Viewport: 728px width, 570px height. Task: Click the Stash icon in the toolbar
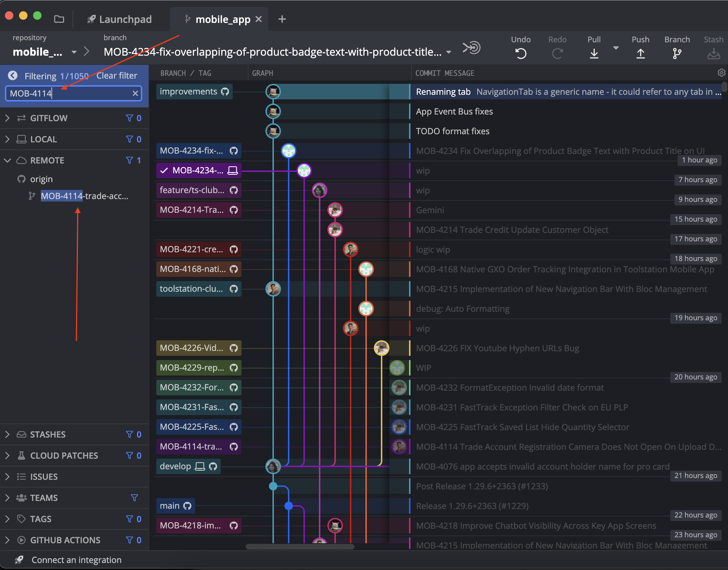tap(714, 54)
